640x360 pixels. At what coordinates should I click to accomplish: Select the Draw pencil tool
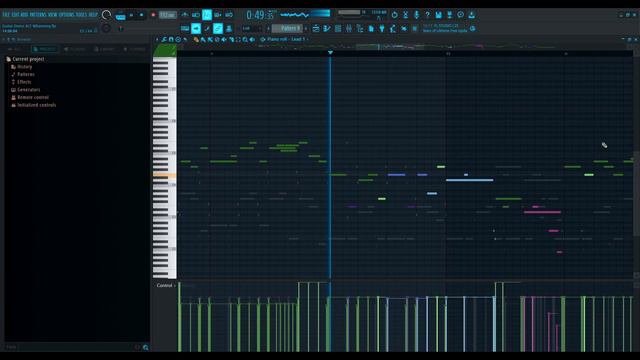196,40
